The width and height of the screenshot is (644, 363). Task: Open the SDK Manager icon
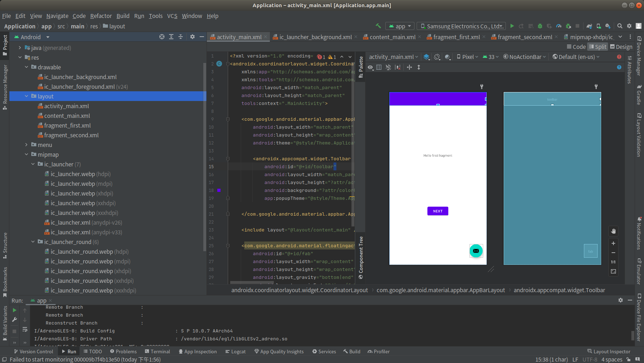608,26
